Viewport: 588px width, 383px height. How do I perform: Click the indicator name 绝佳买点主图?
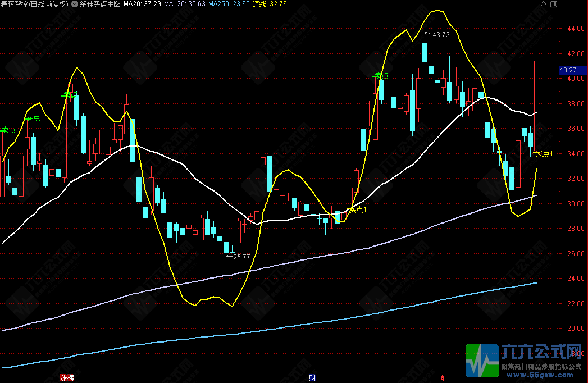click(x=100, y=4)
